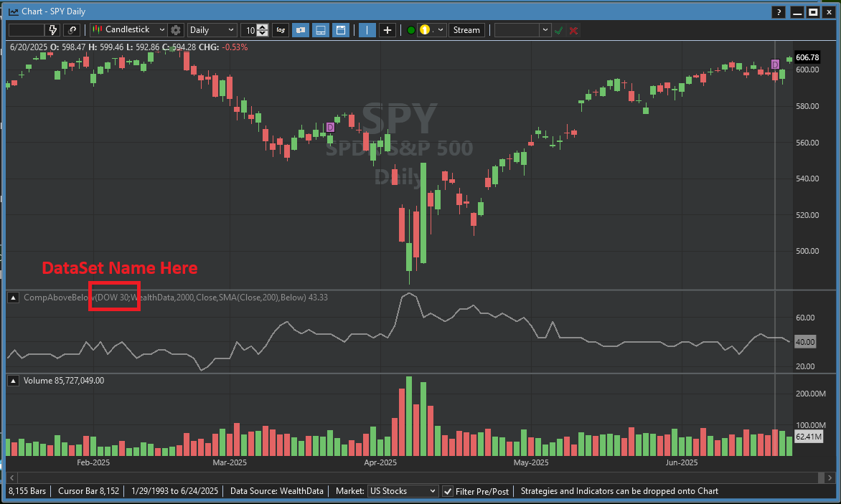Click the scrollbar right arrow
The height and width of the screenshot is (504, 841).
pos(830,477)
